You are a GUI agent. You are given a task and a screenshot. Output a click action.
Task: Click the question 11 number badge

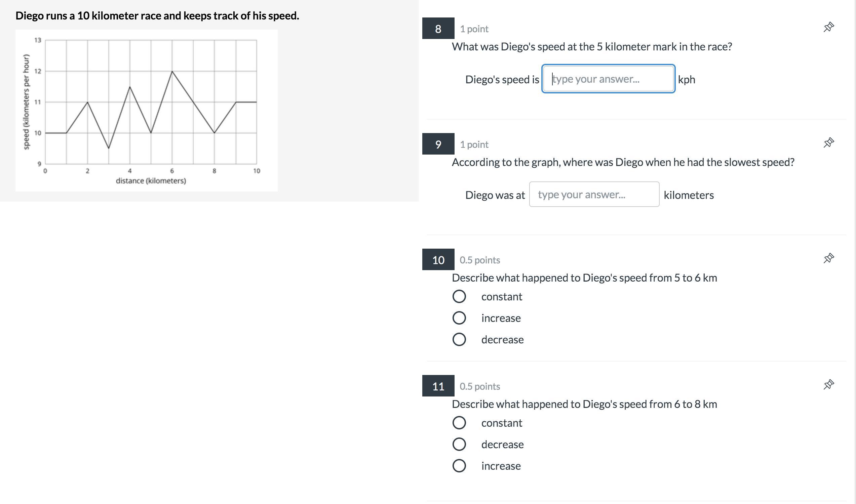(x=438, y=386)
